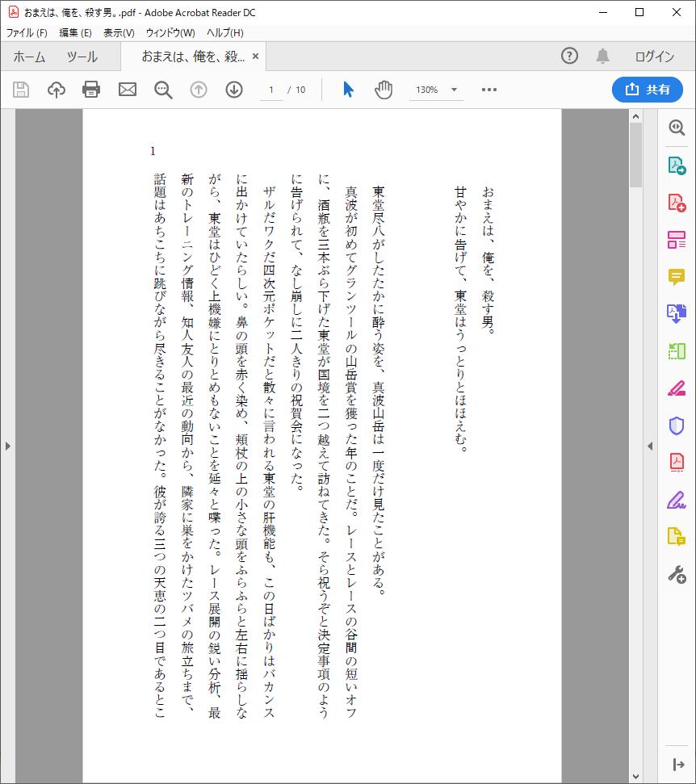
Task: Expand the left navigation pane
Action: [7, 446]
